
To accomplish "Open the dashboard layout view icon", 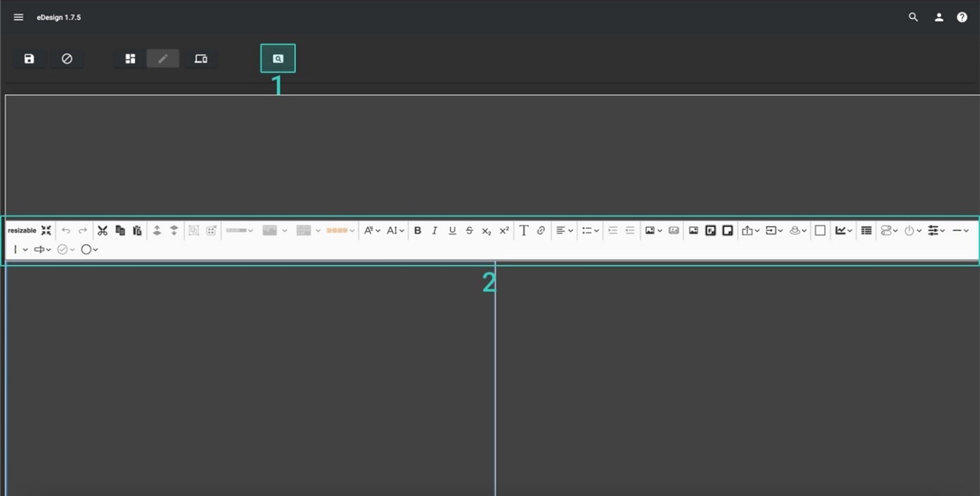I will tap(130, 59).
